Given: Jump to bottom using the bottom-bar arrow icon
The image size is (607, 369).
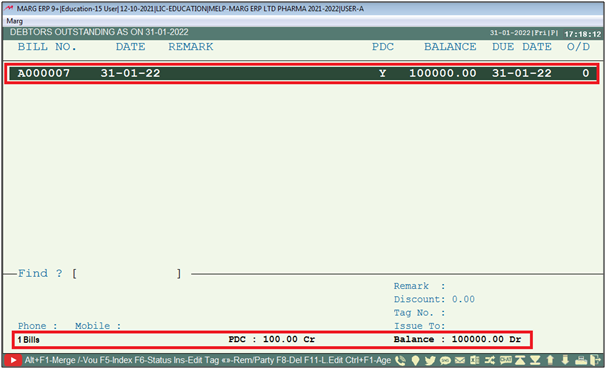Looking at the screenshot, I should point(535,360).
